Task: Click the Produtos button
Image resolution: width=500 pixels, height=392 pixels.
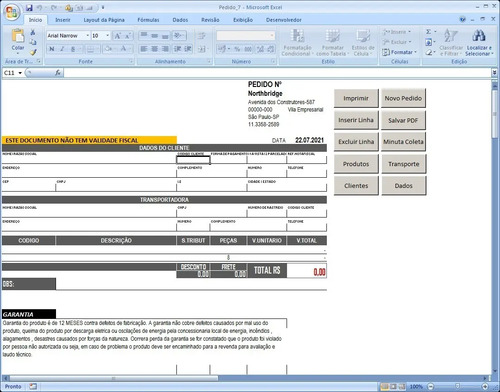Action: (356, 164)
